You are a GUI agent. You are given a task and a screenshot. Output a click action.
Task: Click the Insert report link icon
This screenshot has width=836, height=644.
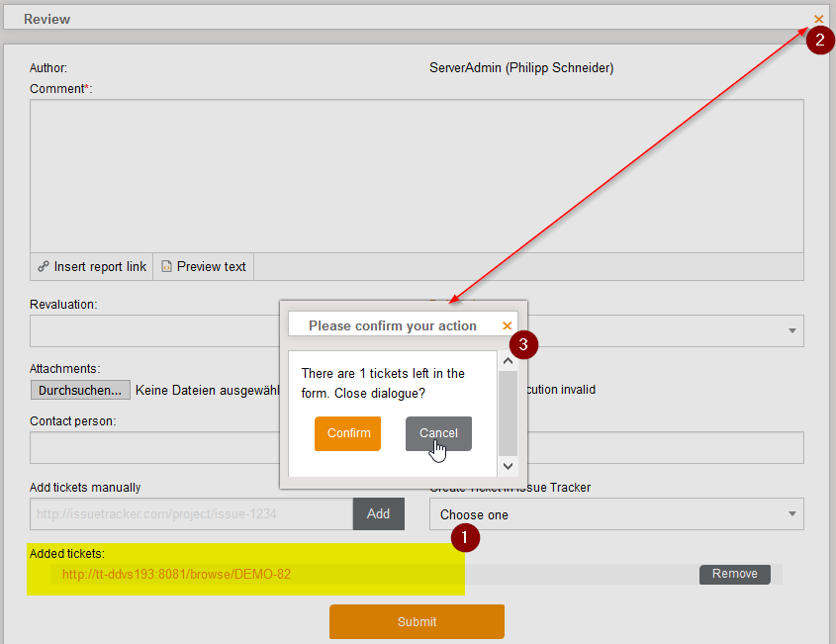coord(44,267)
